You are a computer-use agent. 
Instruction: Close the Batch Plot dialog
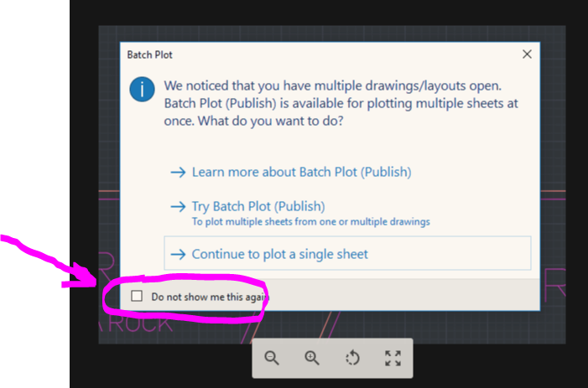coord(527,54)
